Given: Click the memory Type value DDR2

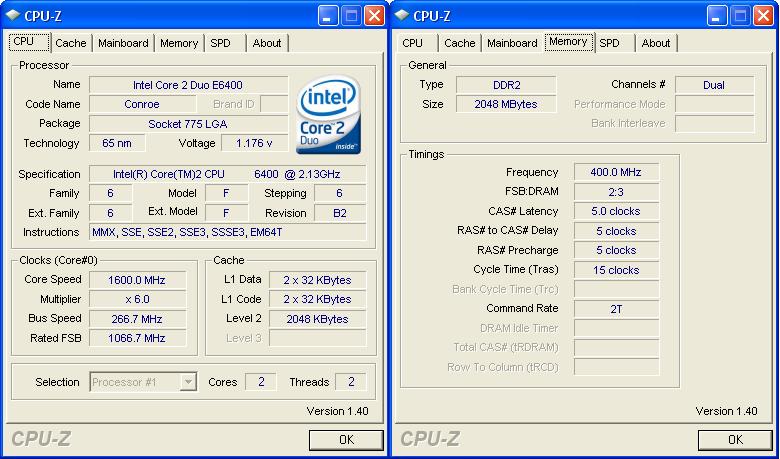Looking at the screenshot, I should point(506,85).
